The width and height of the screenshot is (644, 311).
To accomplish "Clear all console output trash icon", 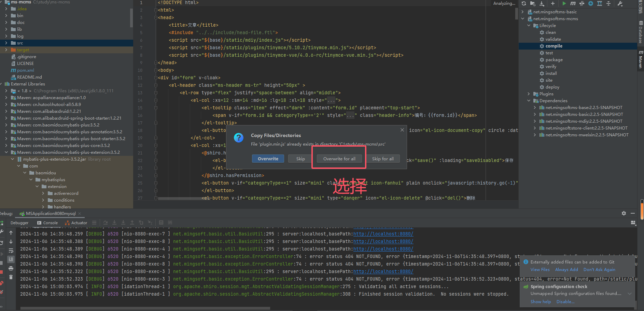I will pyautogui.click(x=11, y=277).
